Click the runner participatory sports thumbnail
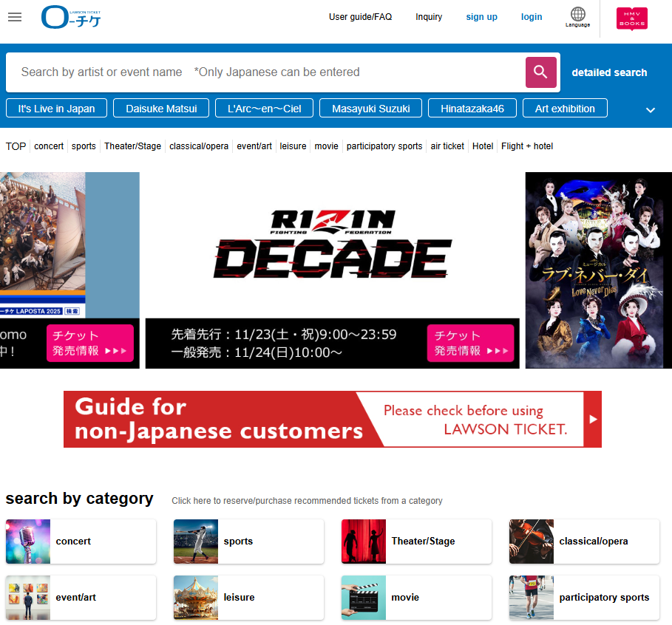 (x=532, y=598)
